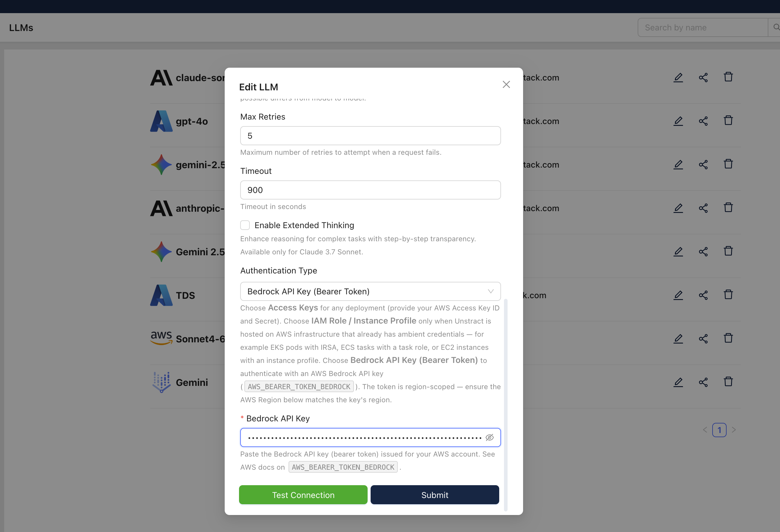The height and width of the screenshot is (532, 780).
Task: Share the anthropic- LLM entry
Action: 703,208
